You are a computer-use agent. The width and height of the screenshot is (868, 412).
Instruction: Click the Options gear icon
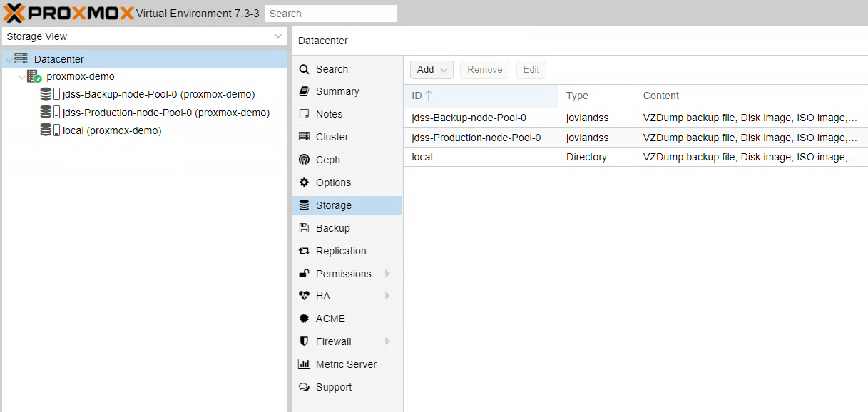304,182
